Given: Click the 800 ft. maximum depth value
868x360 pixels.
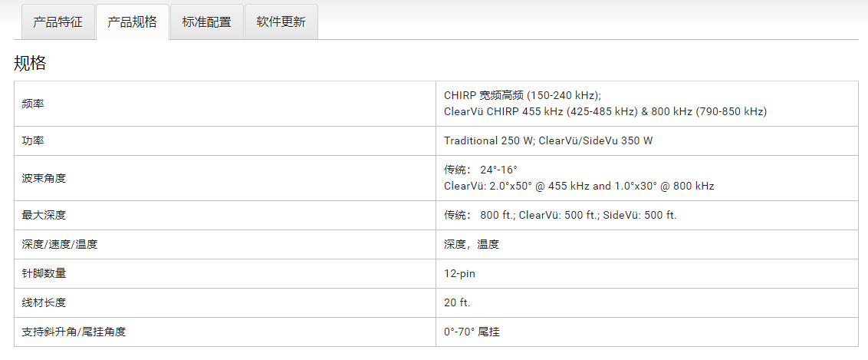Looking at the screenshot, I should (x=496, y=215).
